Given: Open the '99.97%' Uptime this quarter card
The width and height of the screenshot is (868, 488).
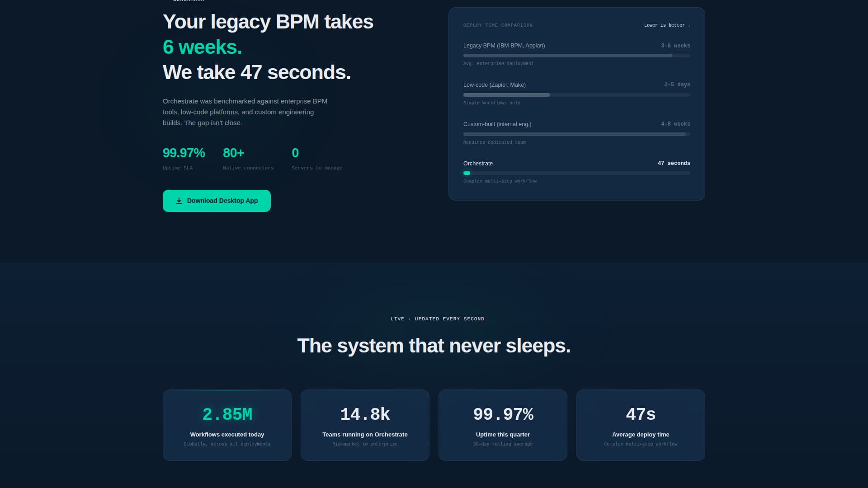Looking at the screenshot, I should 503,425.
